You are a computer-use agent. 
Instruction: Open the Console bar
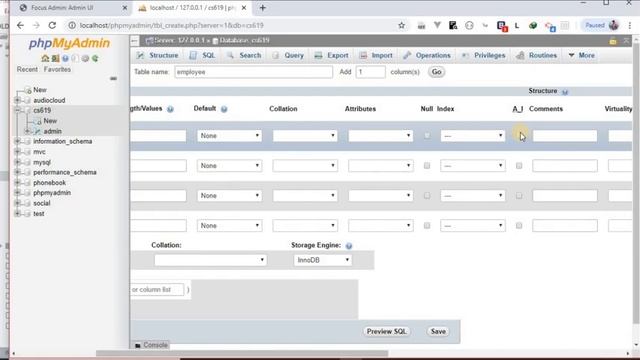click(151, 345)
